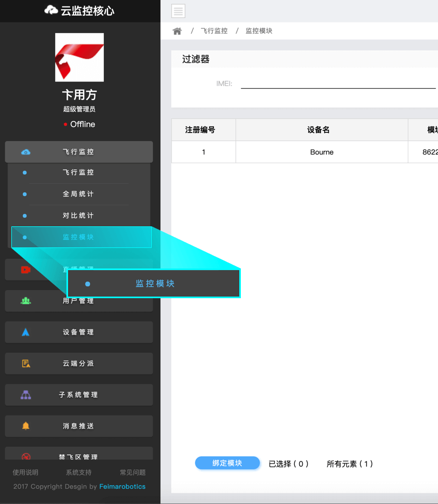
Task: Click the 云监控核心 title text
Action: click(x=87, y=11)
